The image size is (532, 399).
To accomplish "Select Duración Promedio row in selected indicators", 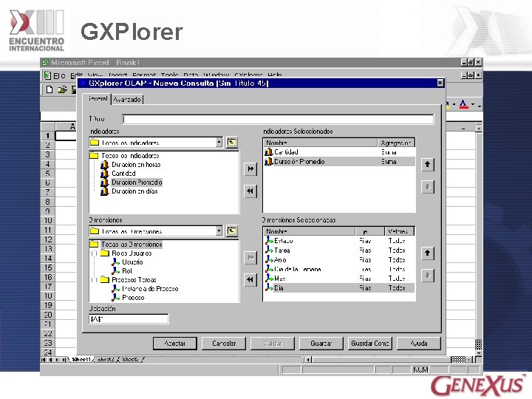I will (x=339, y=162).
